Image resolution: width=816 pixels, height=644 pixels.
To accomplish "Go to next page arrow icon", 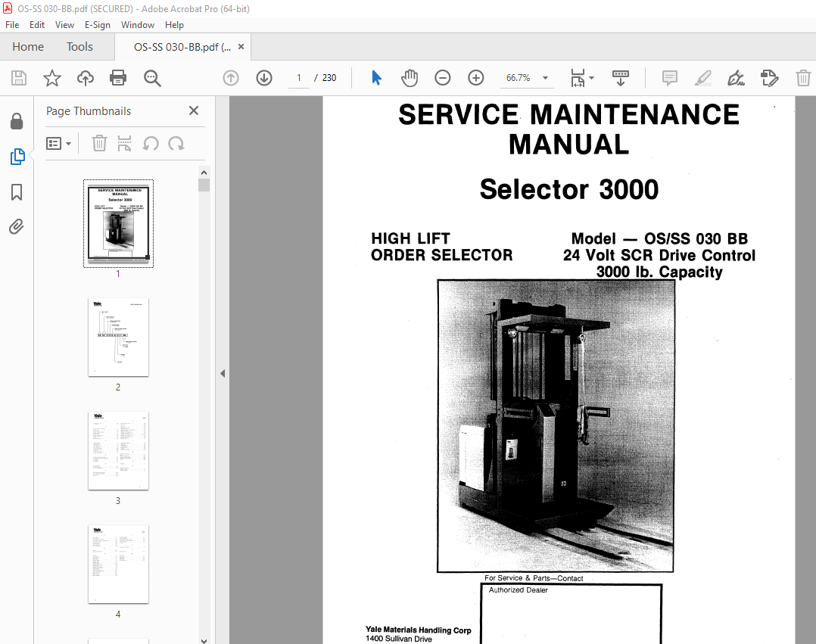I will coord(264,78).
